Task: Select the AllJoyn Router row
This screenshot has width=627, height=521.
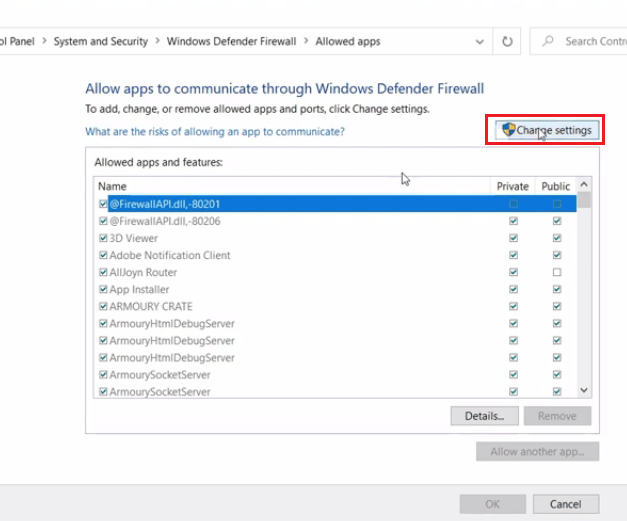Action: 336,272
